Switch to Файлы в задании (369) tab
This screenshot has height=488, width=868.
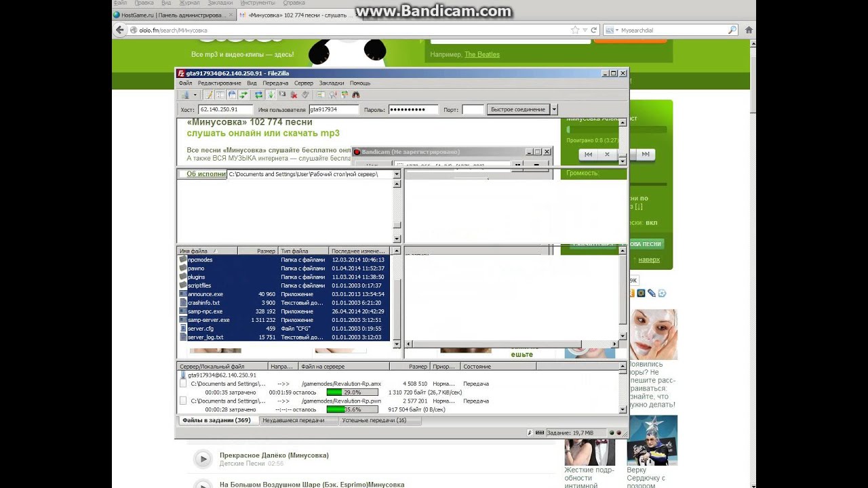click(216, 420)
